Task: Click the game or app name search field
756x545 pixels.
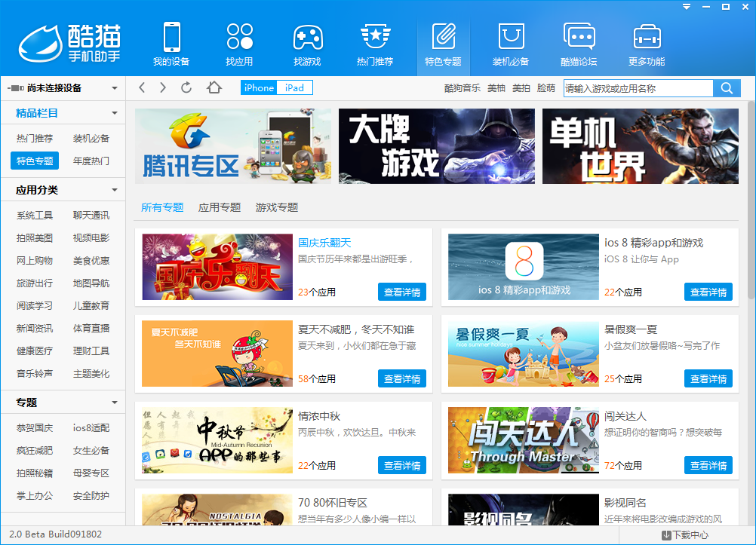Action: click(x=638, y=88)
